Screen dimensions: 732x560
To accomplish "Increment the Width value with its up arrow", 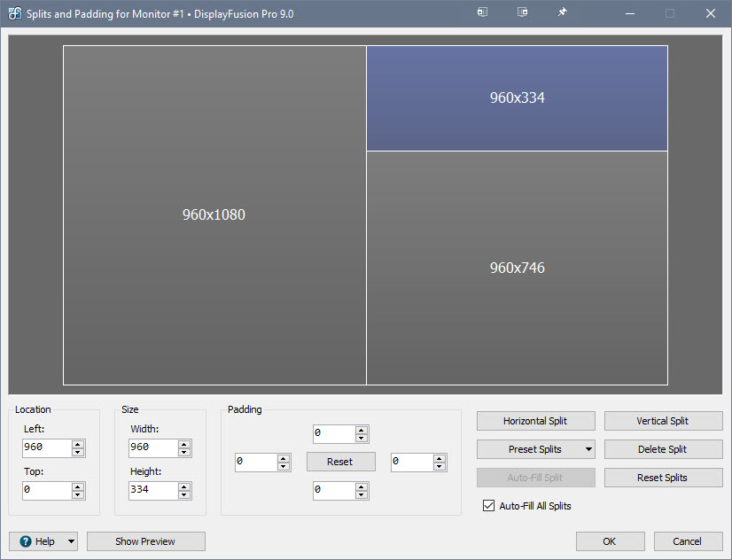I will coord(183,445).
